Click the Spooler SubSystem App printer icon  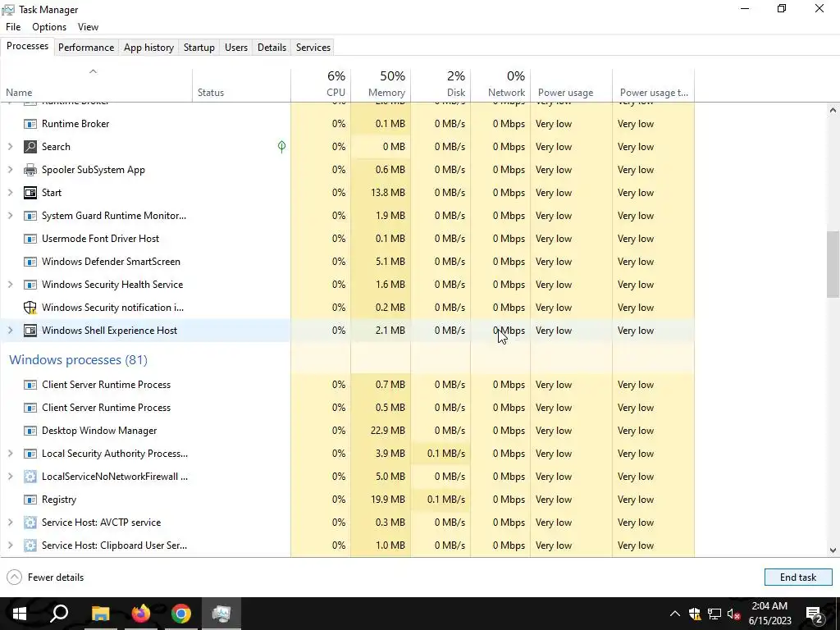pos(30,170)
